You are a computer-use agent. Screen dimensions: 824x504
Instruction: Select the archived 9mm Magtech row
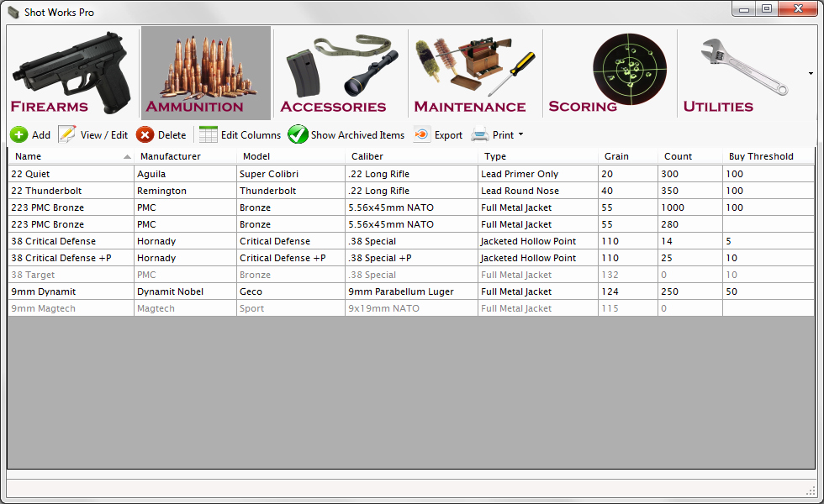[x=411, y=308]
